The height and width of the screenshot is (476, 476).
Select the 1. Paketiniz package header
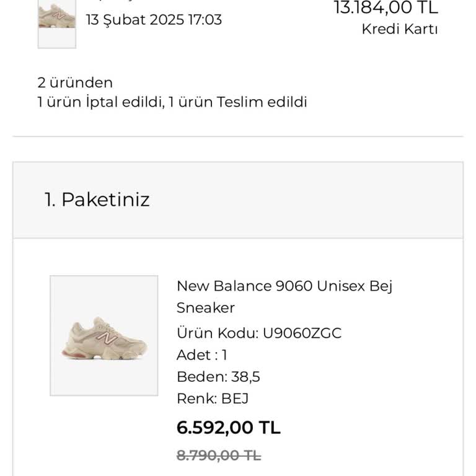[97, 200]
